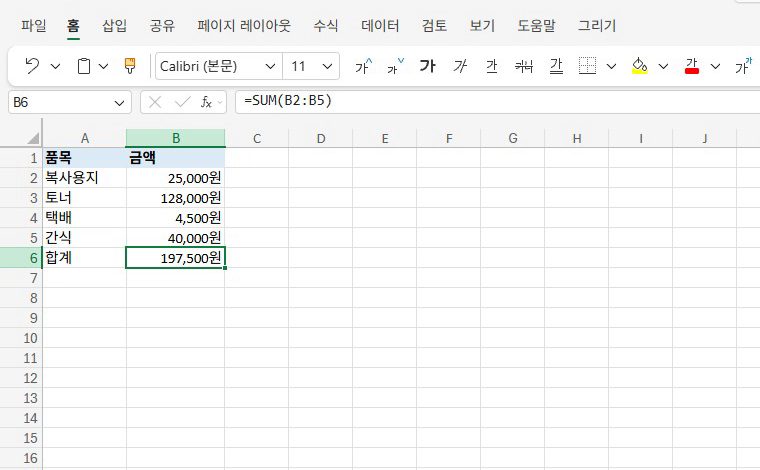Switch to the 수식 tab
760x470 pixels.
pyautogui.click(x=325, y=26)
